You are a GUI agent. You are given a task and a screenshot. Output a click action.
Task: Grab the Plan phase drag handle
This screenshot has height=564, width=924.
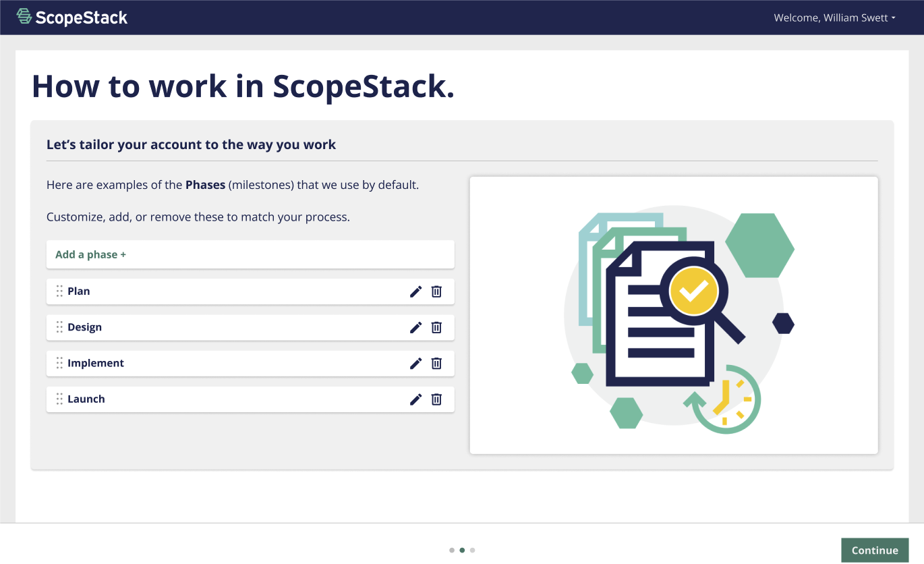pos(59,291)
